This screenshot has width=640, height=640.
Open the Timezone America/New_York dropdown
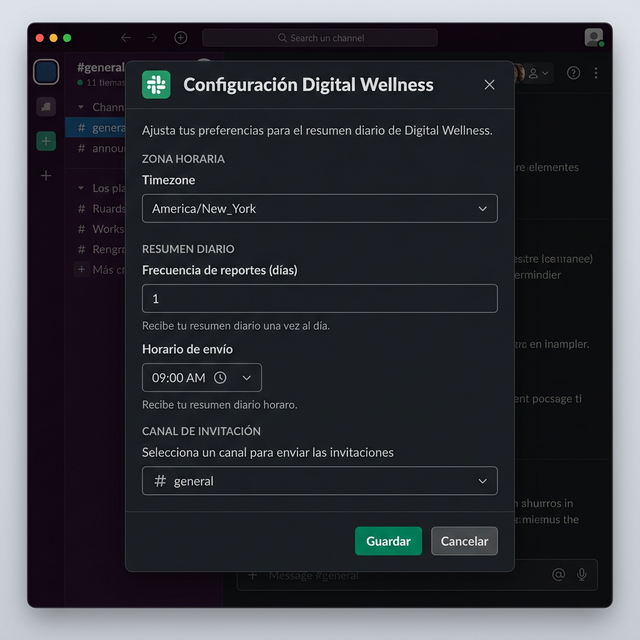[320, 209]
